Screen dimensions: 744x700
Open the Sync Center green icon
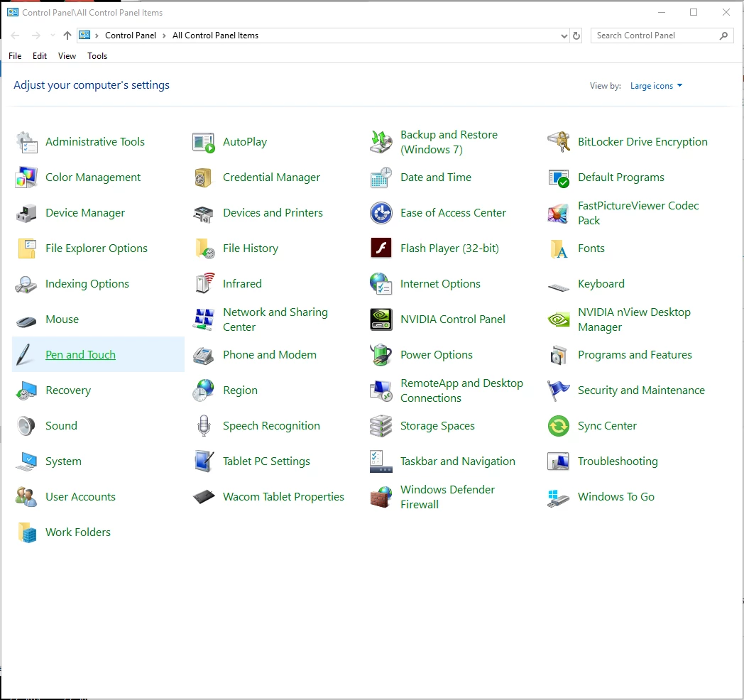point(559,426)
